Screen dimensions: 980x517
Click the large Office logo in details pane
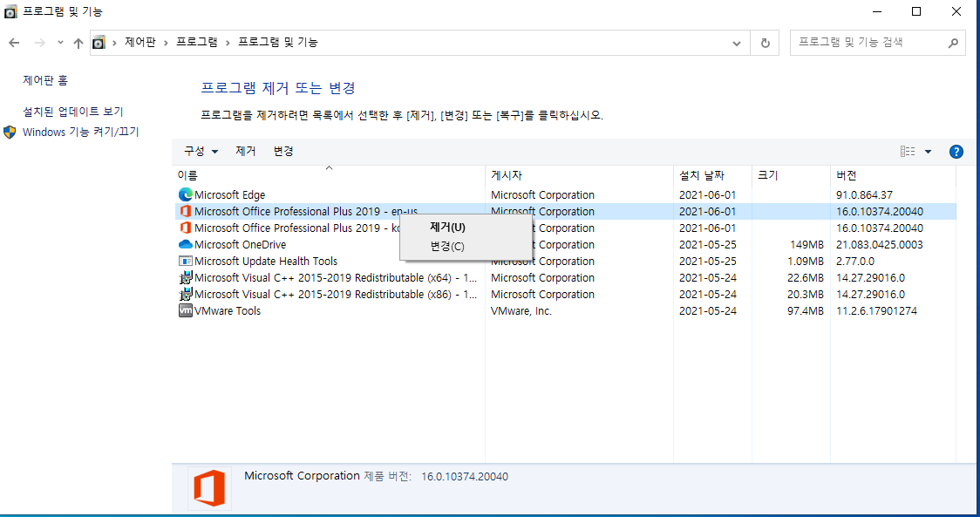209,488
